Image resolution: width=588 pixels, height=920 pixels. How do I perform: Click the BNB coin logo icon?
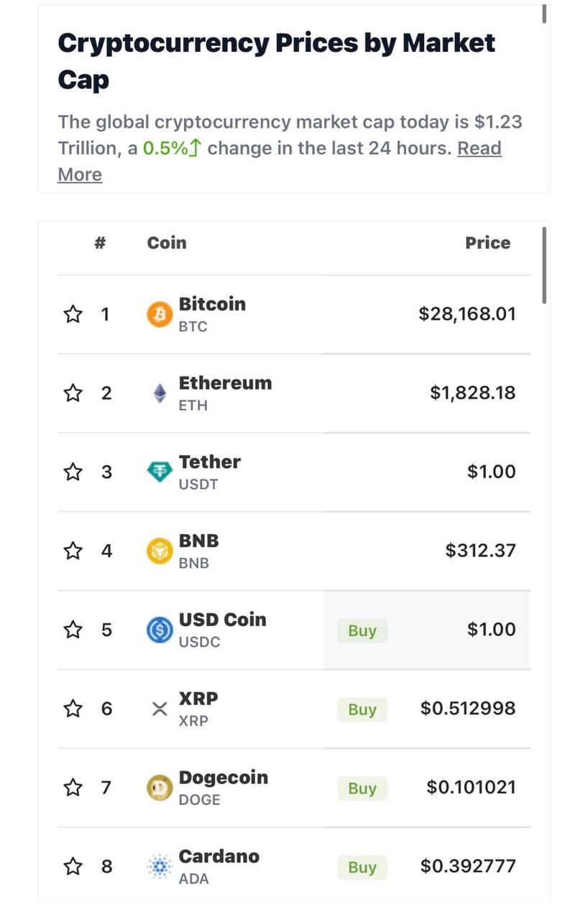[x=160, y=551]
